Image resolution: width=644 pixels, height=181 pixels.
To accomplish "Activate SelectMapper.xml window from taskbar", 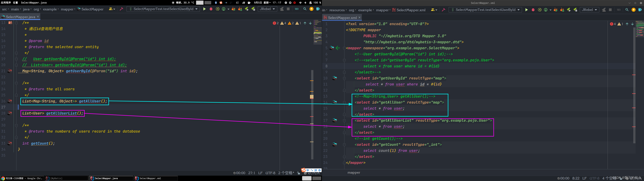I will click(156, 178).
